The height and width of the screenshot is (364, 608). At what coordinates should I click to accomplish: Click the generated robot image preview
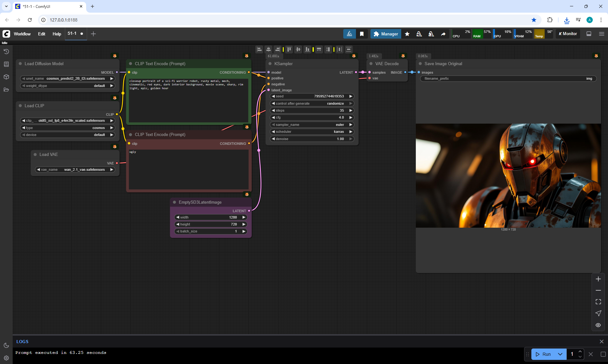point(508,176)
